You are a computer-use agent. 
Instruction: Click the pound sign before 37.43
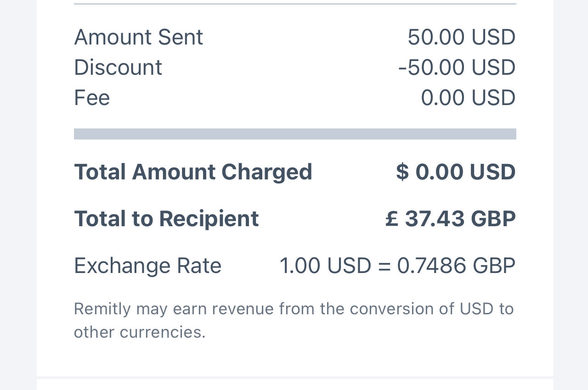pyautogui.click(x=391, y=218)
